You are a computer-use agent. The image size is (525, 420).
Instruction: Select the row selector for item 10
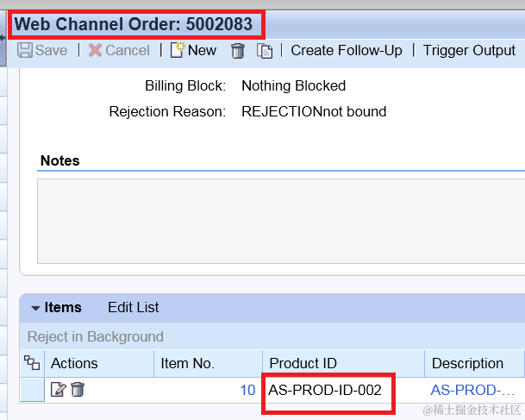coord(32,390)
